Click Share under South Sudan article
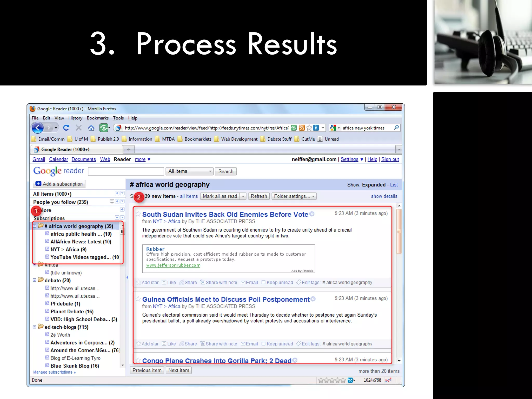Image resolution: width=532 pixels, height=399 pixels. (188, 282)
